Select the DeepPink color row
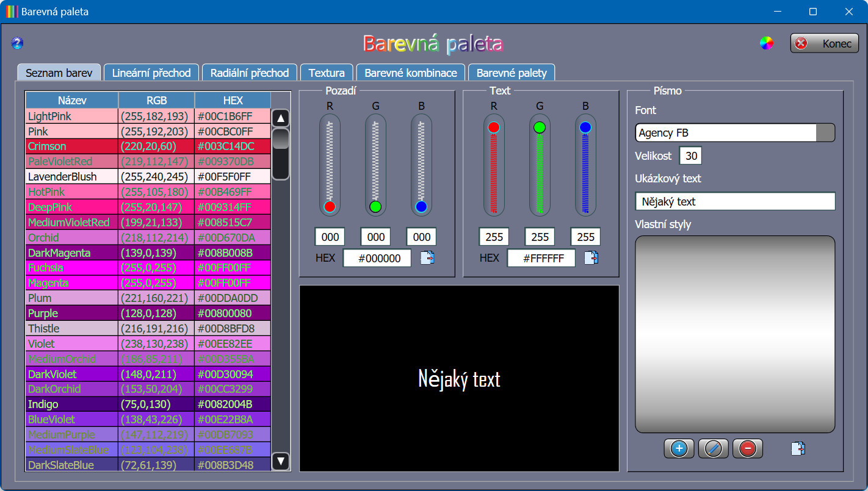Image resolution: width=868 pixels, height=491 pixels. 148,207
